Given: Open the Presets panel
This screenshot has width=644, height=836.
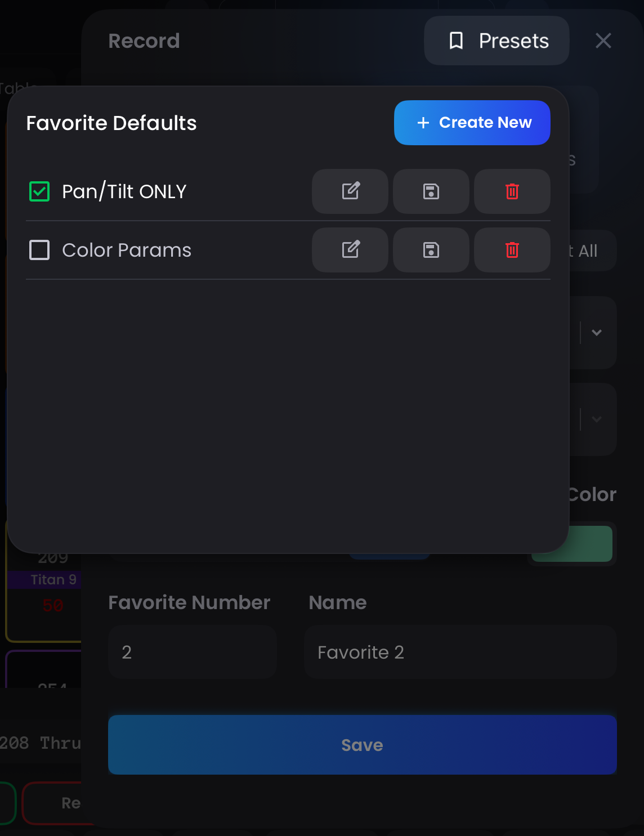Looking at the screenshot, I should pyautogui.click(x=497, y=41).
